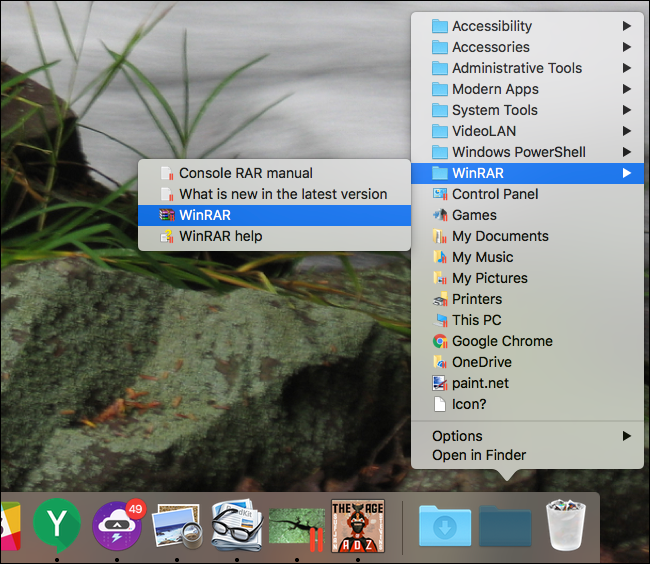Open the Trash in the Dock
This screenshot has width=650, height=564.
pos(566,525)
